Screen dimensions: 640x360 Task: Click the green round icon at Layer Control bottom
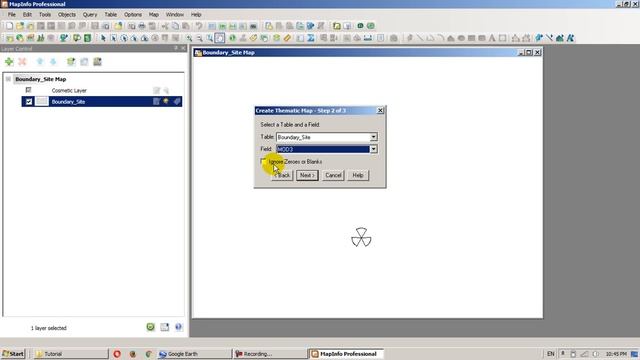point(151,327)
